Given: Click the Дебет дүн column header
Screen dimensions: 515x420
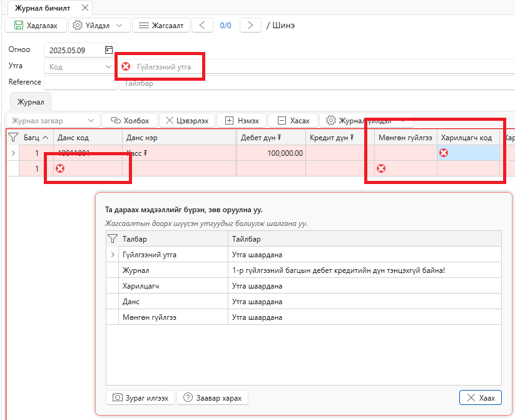Looking at the screenshot, I should coord(271,137).
